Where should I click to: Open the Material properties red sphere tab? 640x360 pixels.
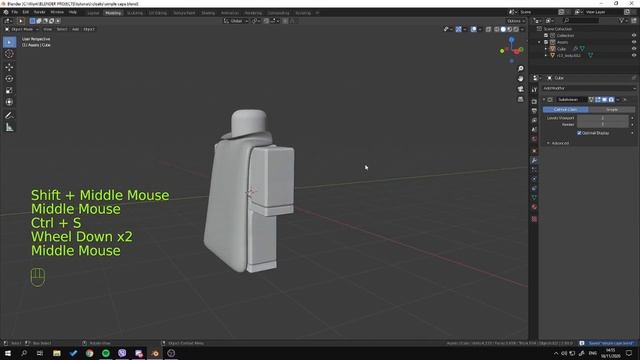pos(534,207)
